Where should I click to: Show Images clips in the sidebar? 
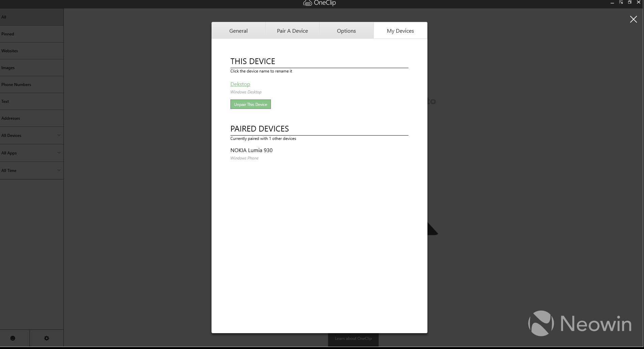tap(32, 67)
